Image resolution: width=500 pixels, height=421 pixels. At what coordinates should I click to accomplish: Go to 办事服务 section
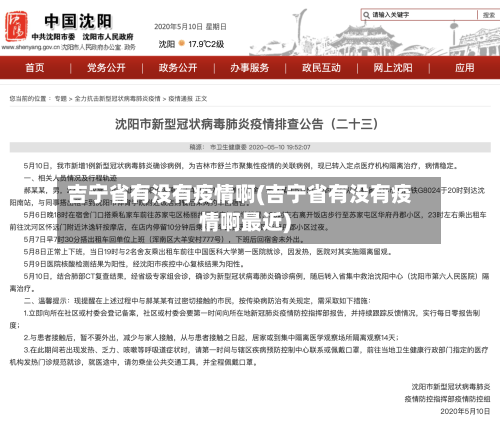coord(250,68)
